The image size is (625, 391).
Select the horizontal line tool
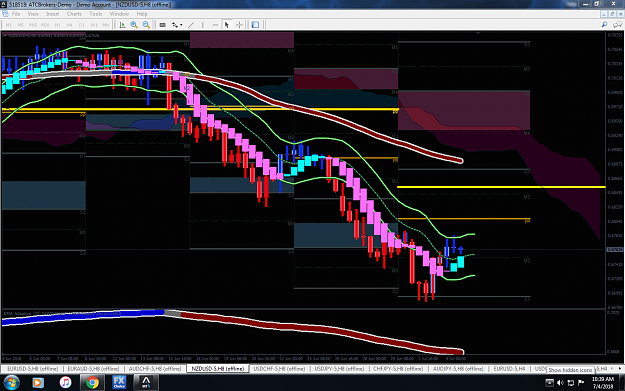[x=215, y=25]
